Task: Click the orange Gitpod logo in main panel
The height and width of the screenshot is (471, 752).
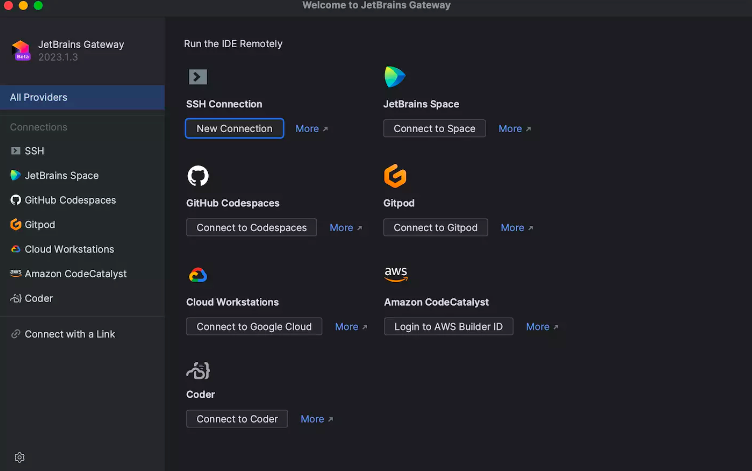Action: (x=395, y=176)
